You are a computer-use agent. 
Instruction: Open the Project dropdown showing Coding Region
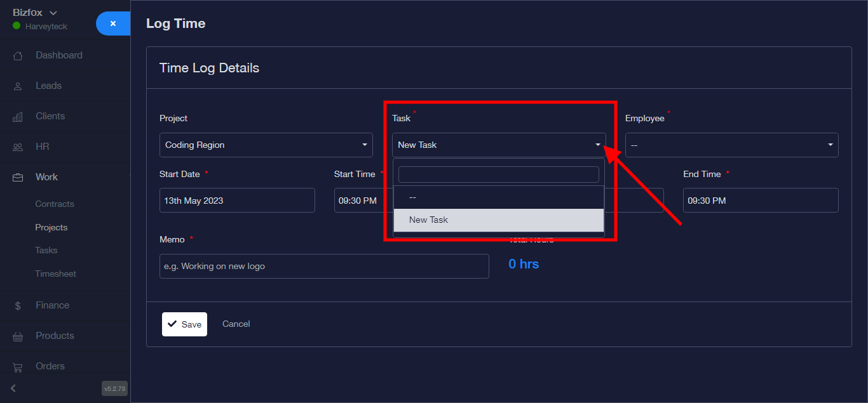[266, 145]
